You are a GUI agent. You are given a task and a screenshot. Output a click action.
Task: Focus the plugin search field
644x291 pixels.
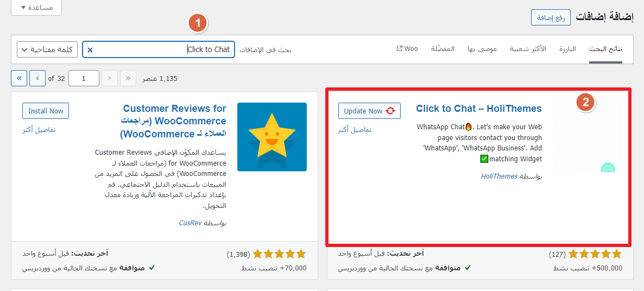159,49
